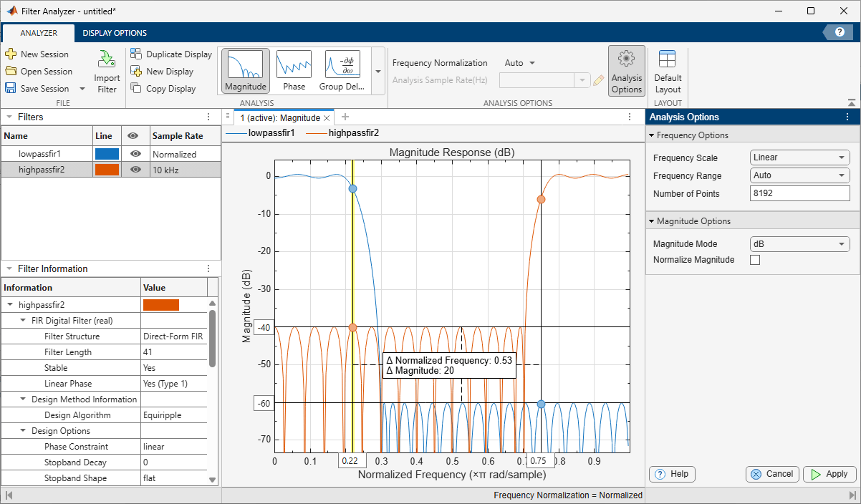Select the Group Delay analysis
This screenshot has height=504, width=861.
[342, 71]
